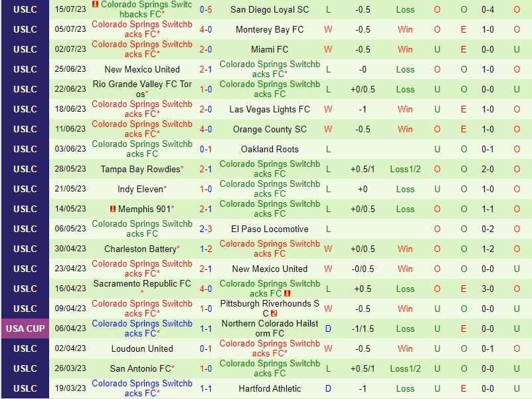
Task: Open Monterey Bay FC team link
Action: (x=270, y=29)
